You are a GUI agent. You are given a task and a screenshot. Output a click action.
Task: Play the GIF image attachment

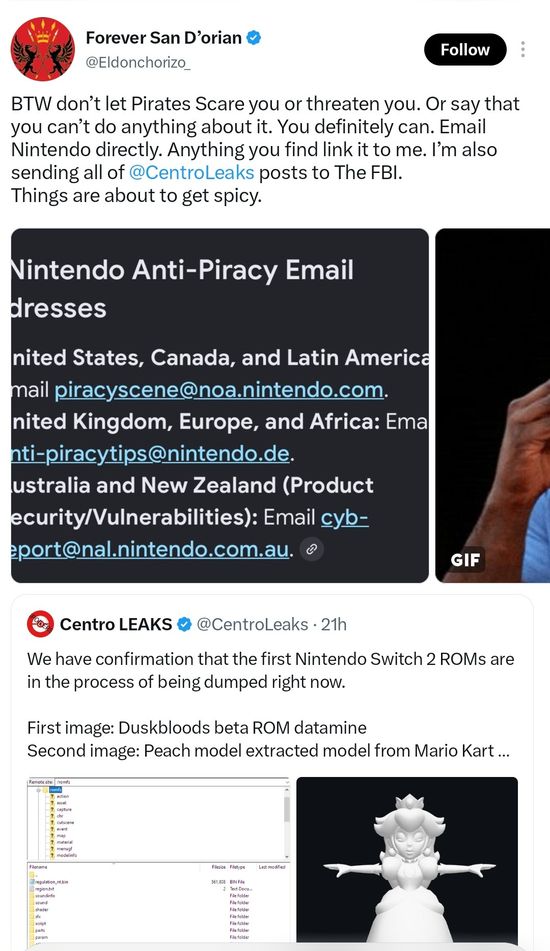[x=492, y=405]
